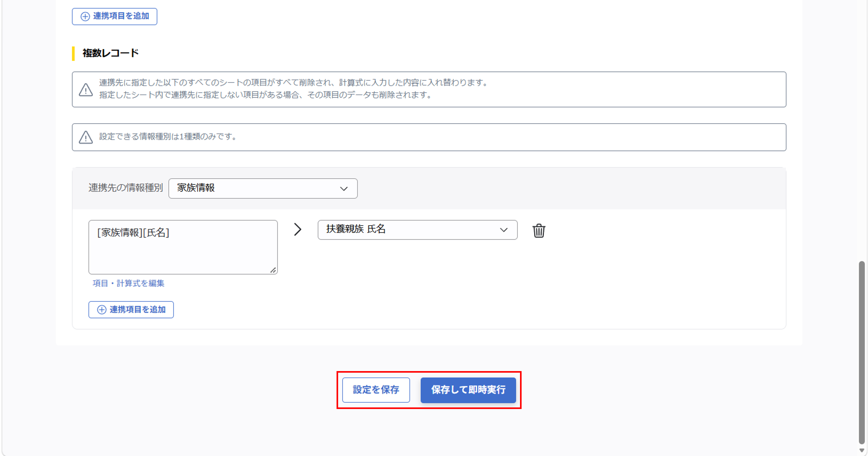Click the scrollbar down arrow
Viewport: 868px width, 456px height.
pos(862,450)
